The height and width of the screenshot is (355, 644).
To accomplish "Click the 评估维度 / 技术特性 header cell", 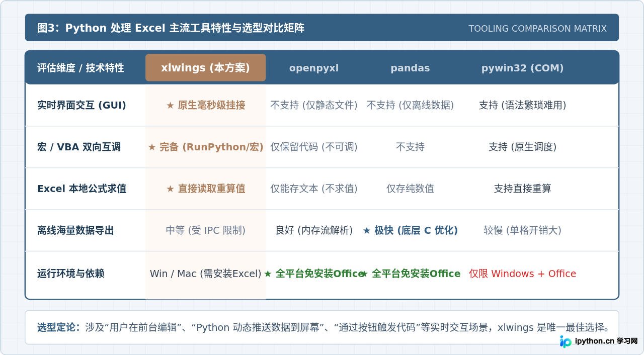I will tap(80, 68).
